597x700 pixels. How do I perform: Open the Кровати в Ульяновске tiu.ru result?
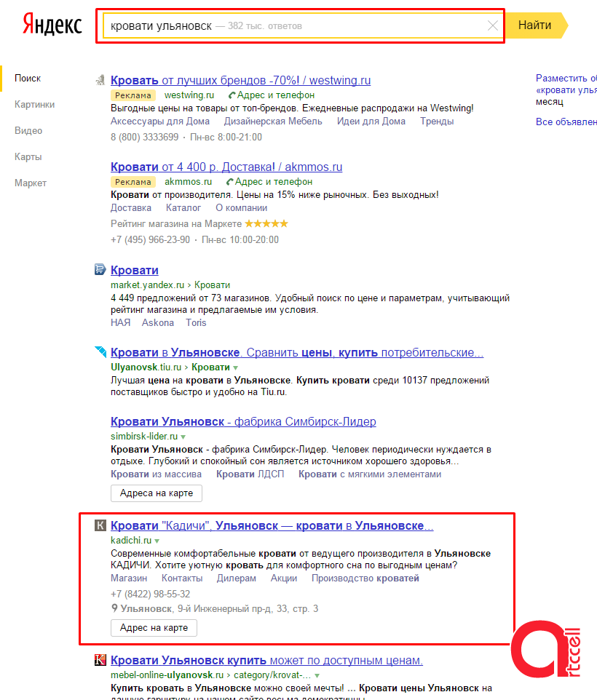[x=297, y=352]
